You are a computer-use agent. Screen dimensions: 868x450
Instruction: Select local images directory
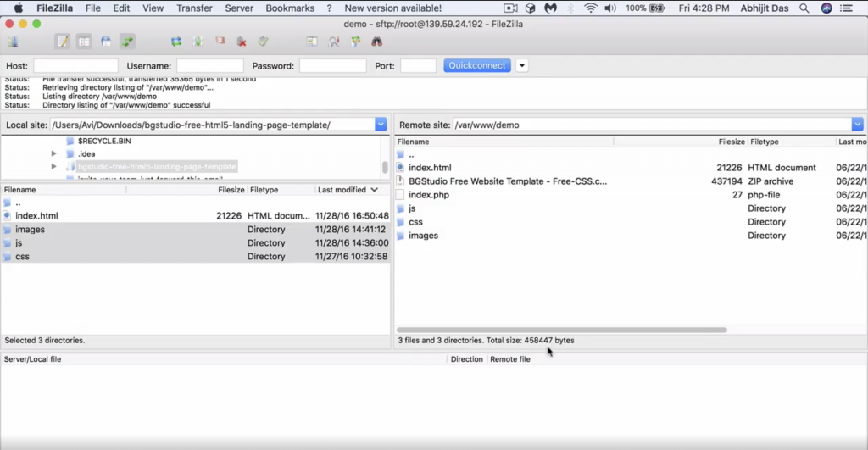coord(196,229)
